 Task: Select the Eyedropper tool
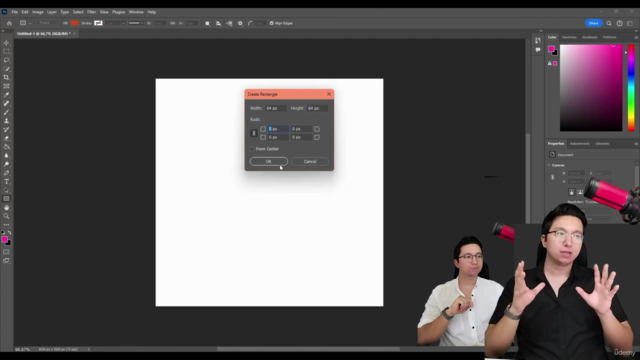pos(6,95)
